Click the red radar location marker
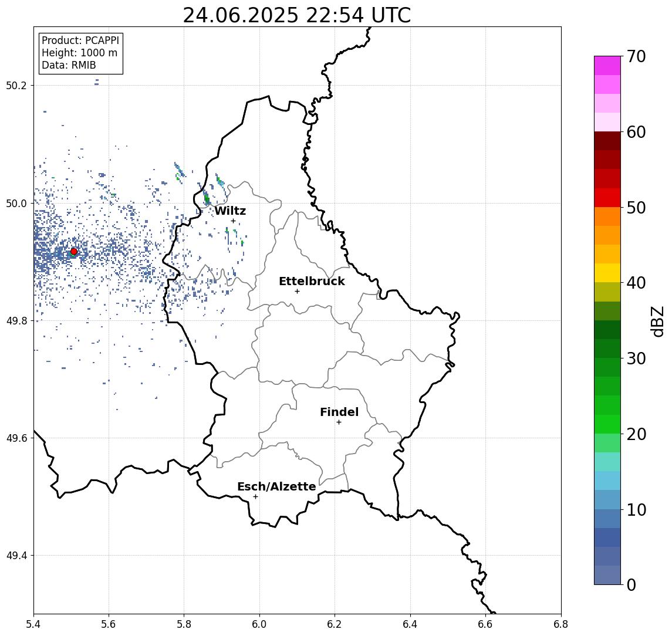 (x=74, y=252)
